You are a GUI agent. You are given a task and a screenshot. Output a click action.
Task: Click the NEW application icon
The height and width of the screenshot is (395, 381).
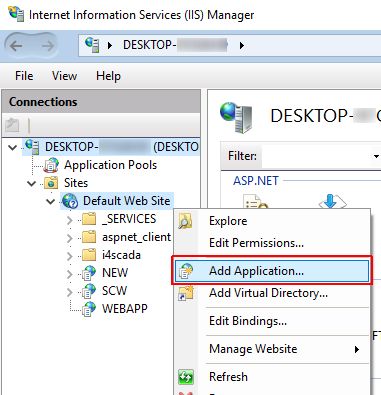coord(89,273)
